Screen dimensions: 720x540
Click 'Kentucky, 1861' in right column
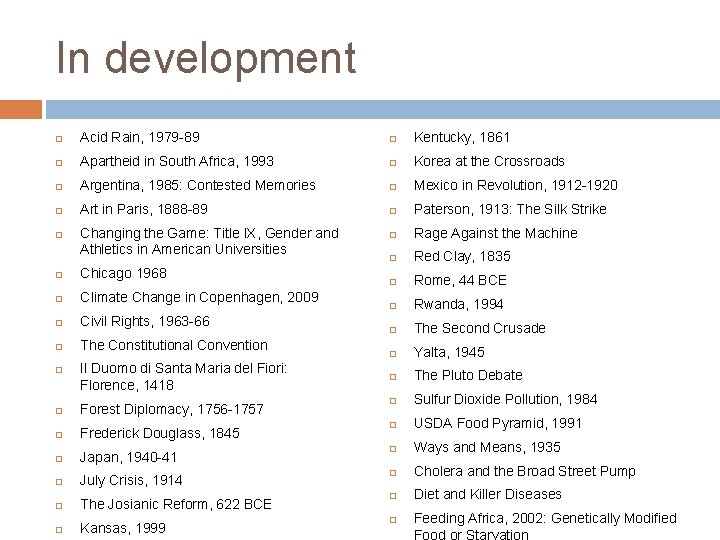point(462,138)
